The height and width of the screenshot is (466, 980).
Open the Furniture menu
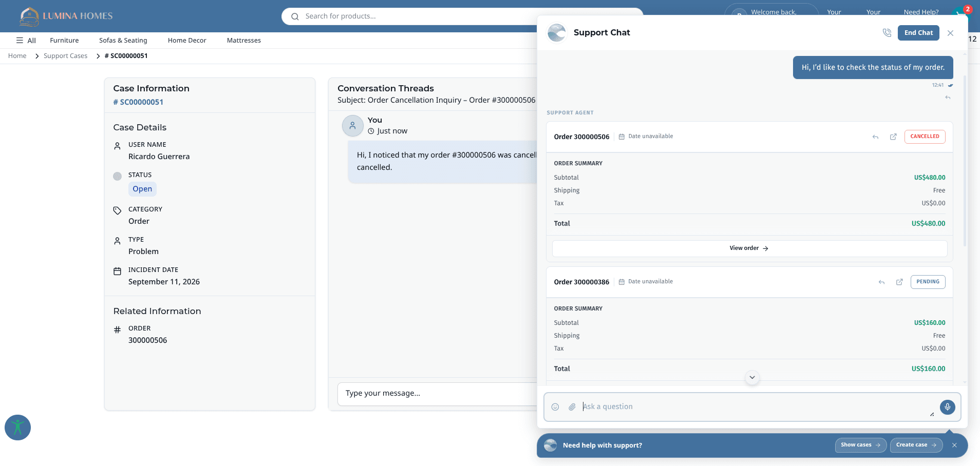pos(64,41)
